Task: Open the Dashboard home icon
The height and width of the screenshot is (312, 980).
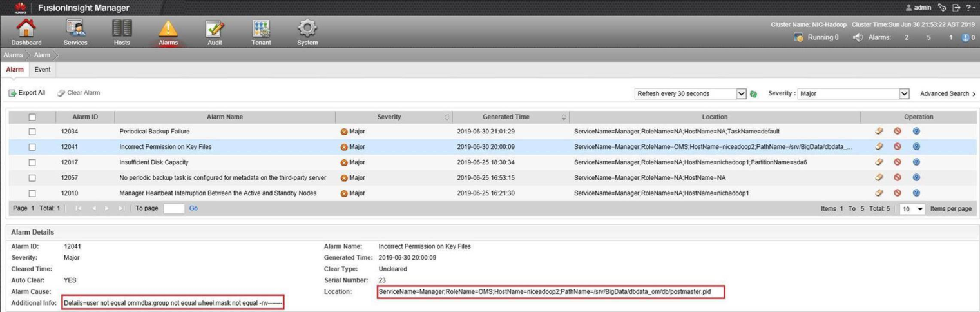Action: click(x=26, y=32)
